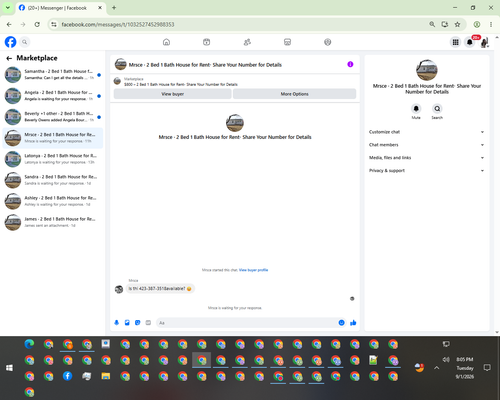Open the Marketplace icon in the top nav
This screenshot has height=400, width=500.
point(287,42)
